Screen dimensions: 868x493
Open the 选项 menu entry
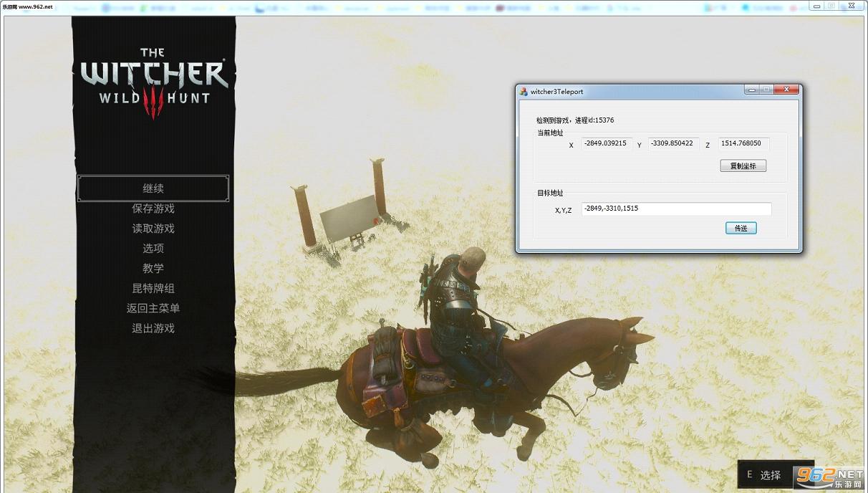(x=153, y=249)
